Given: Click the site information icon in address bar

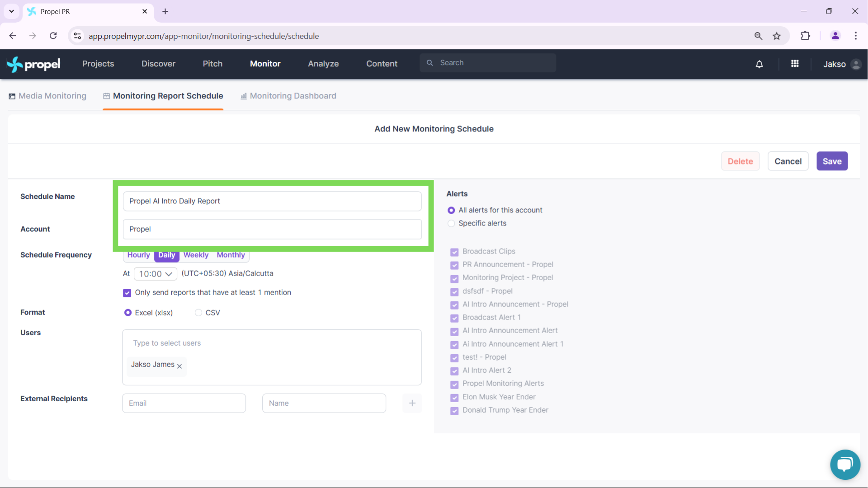Looking at the screenshot, I should [x=77, y=36].
